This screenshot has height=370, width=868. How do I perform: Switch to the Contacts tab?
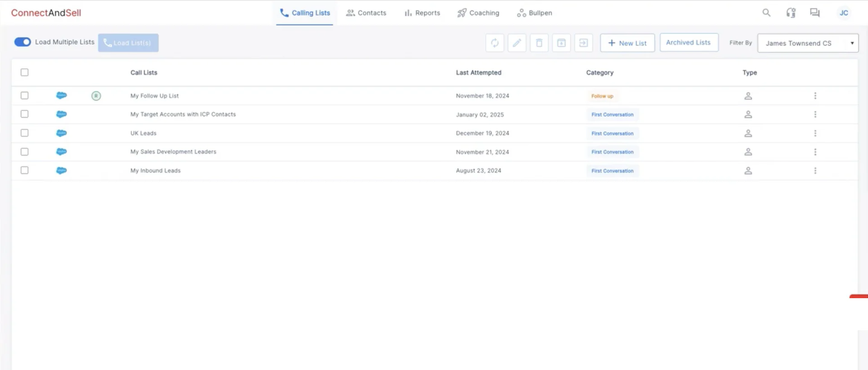(366, 13)
